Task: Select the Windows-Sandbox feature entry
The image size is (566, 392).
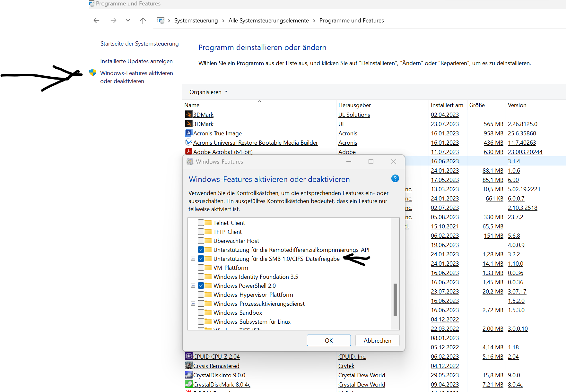Action: click(238, 312)
